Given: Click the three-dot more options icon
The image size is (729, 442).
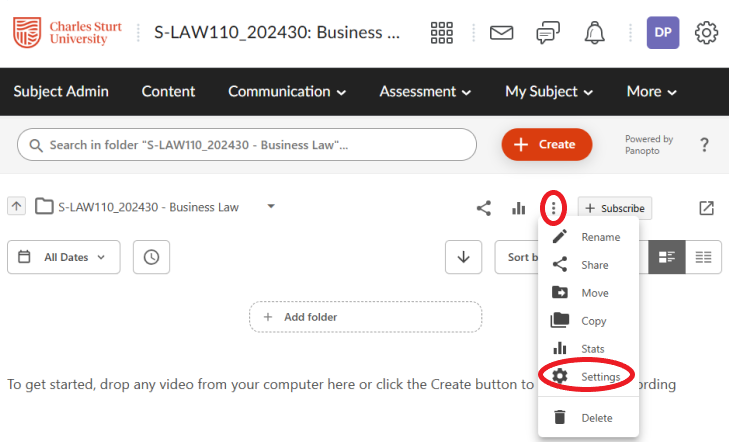Looking at the screenshot, I should click(553, 208).
